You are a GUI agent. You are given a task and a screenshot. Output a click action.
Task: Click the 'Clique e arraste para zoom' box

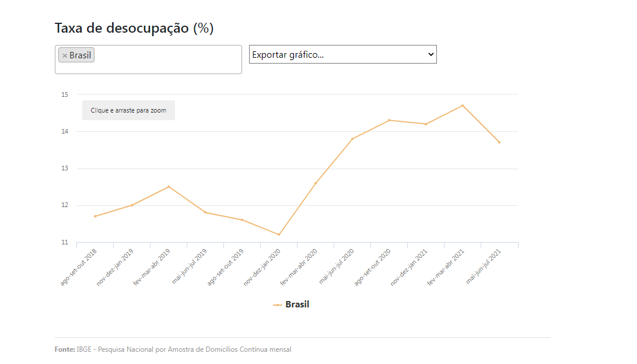pos(128,110)
